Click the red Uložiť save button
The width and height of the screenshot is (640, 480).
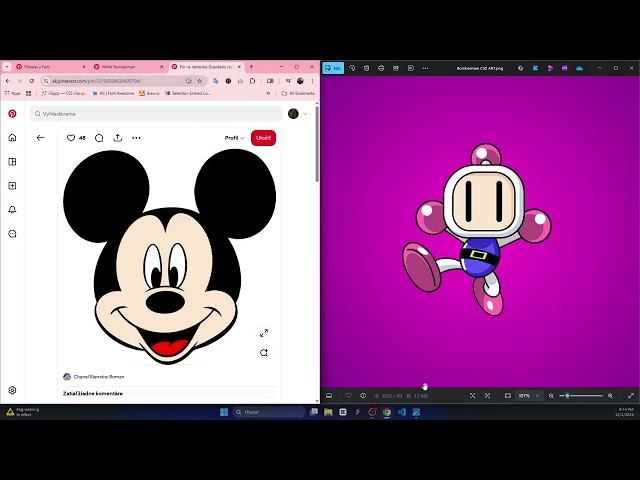click(263, 138)
